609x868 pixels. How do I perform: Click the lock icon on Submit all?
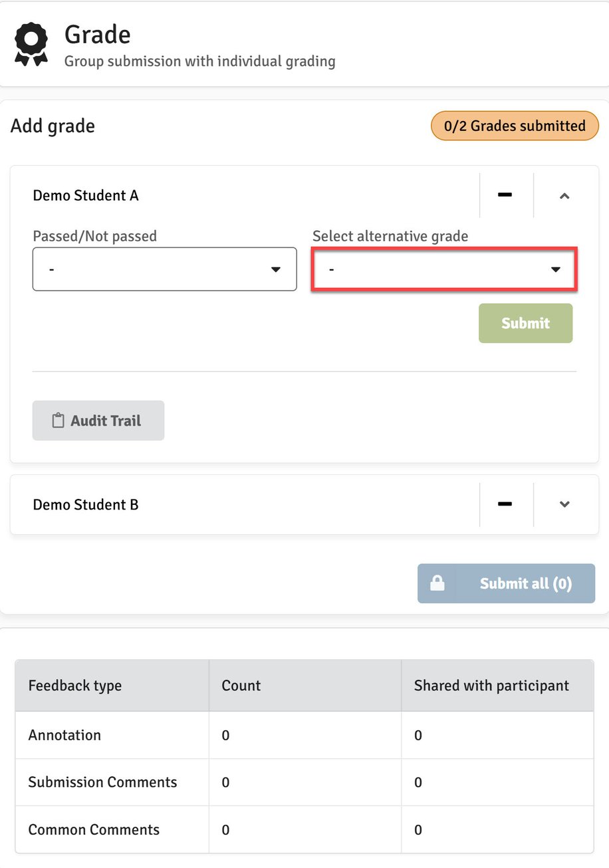tap(437, 583)
